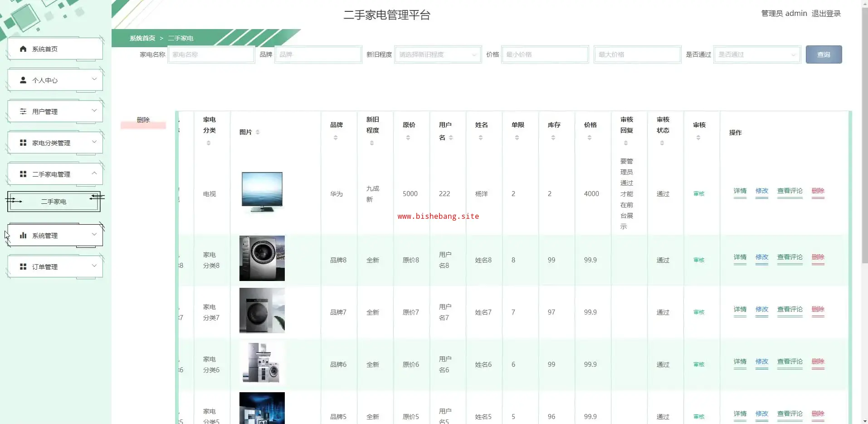Click the batch 删除 button above table
Image resolution: width=868 pixels, height=424 pixels.
143,120
